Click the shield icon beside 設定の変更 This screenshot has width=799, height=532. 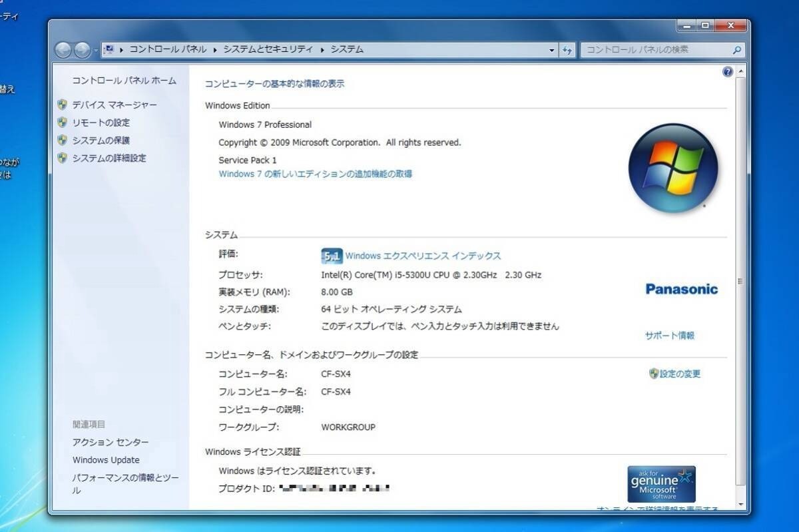pos(653,374)
